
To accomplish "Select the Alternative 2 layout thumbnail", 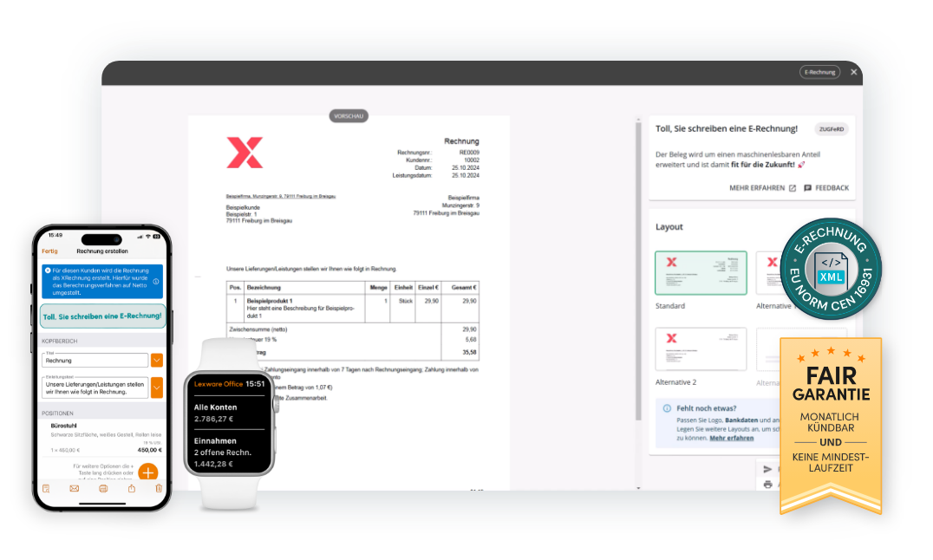I will (x=701, y=349).
